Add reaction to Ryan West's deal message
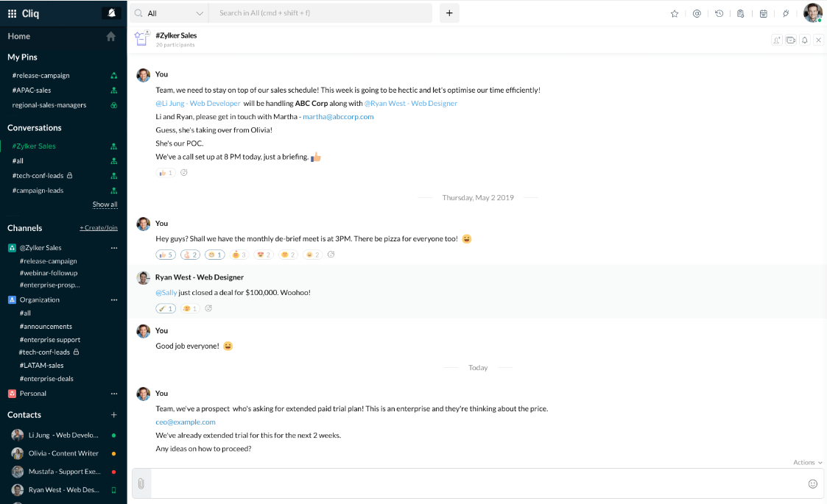Image resolution: width=827 pixels, height=504 pixels. coord(209,308)
